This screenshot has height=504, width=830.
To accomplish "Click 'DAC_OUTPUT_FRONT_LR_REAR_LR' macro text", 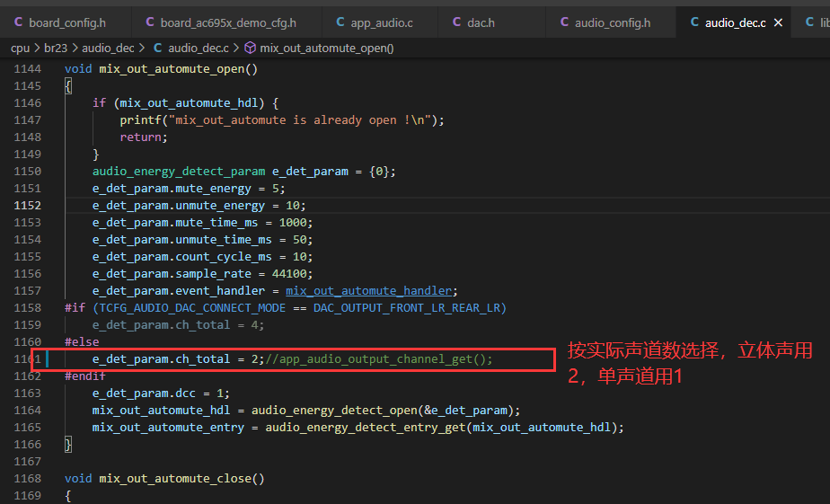I will (x=407, y=308).
